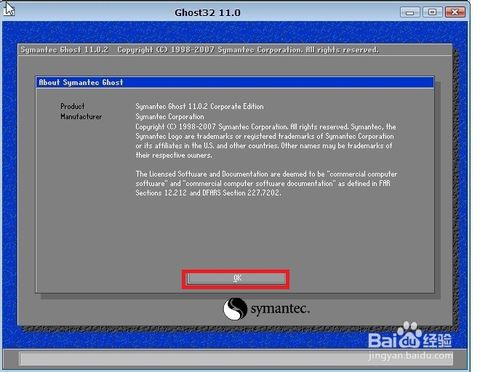This screenshot has width=480, height=372.
Task: Click the empty status bar field at bottom
Action: point(236,359)
